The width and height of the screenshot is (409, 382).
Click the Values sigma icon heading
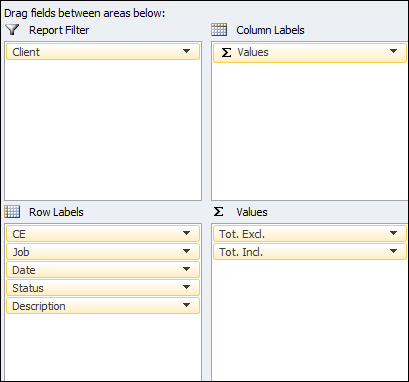(219, 211)
